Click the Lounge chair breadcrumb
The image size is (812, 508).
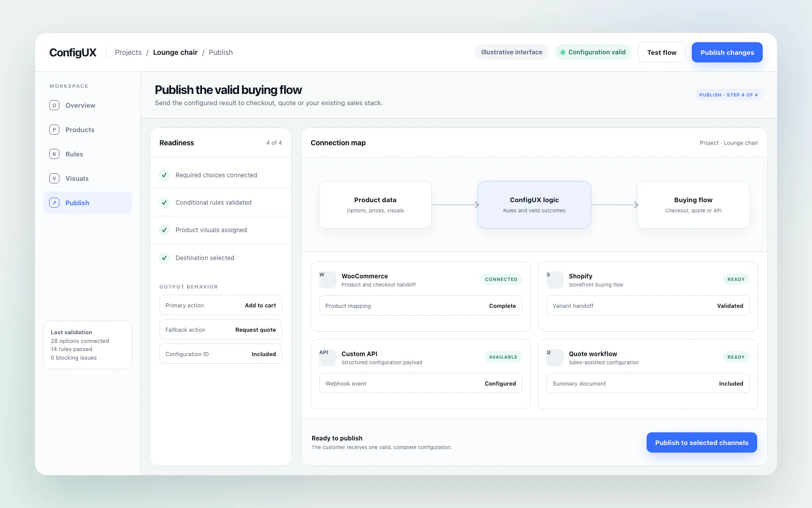[175, 52]
